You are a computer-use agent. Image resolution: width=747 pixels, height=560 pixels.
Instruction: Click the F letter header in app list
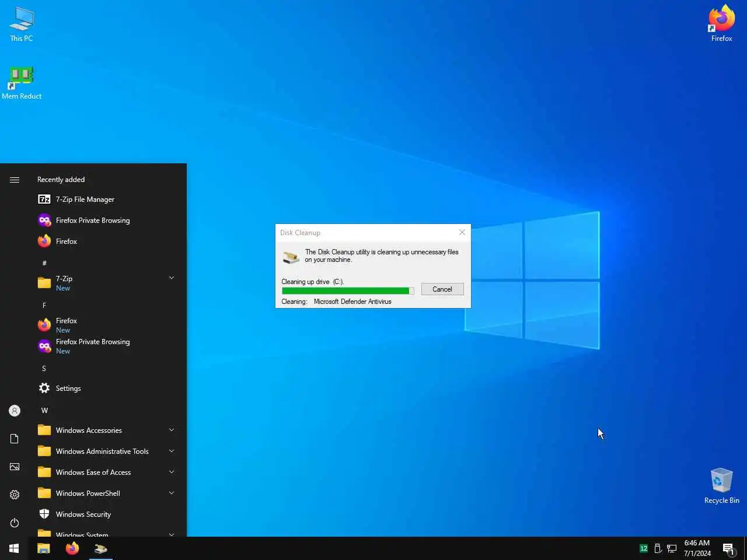[44, 305]
